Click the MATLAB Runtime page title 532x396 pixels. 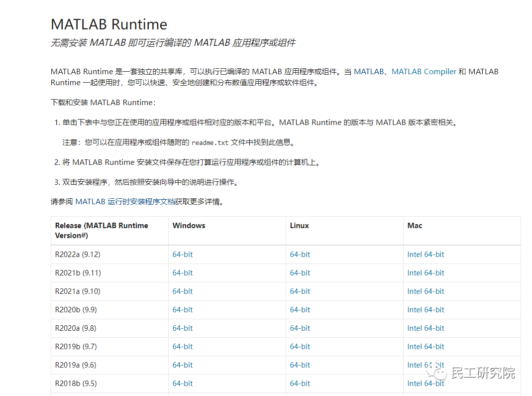coord(109,24)
